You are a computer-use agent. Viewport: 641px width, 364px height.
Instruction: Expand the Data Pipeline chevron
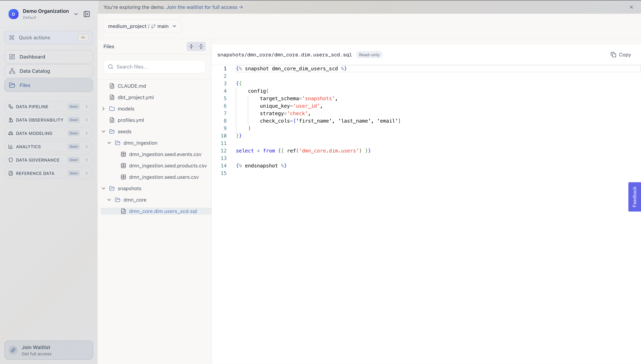coord(87,107)
